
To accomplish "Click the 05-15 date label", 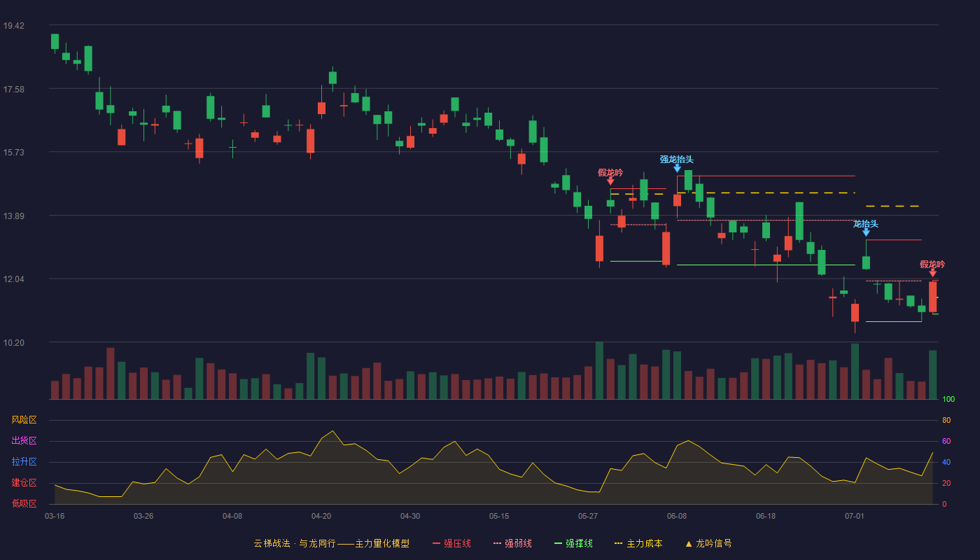I will 499,516.
